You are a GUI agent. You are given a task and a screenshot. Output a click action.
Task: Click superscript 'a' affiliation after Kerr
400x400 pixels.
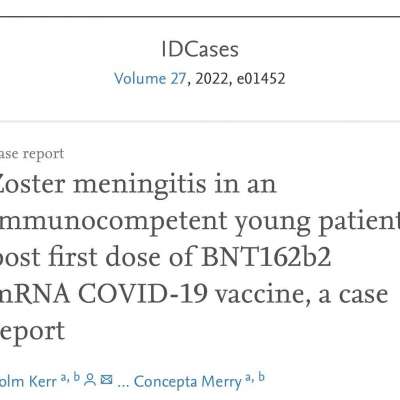64,378
